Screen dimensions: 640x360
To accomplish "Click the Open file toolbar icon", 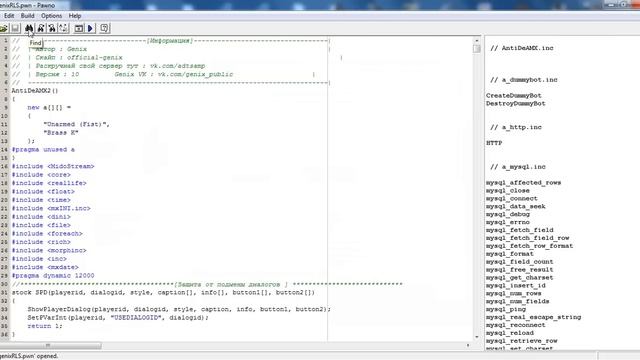I will coord(3,28).
